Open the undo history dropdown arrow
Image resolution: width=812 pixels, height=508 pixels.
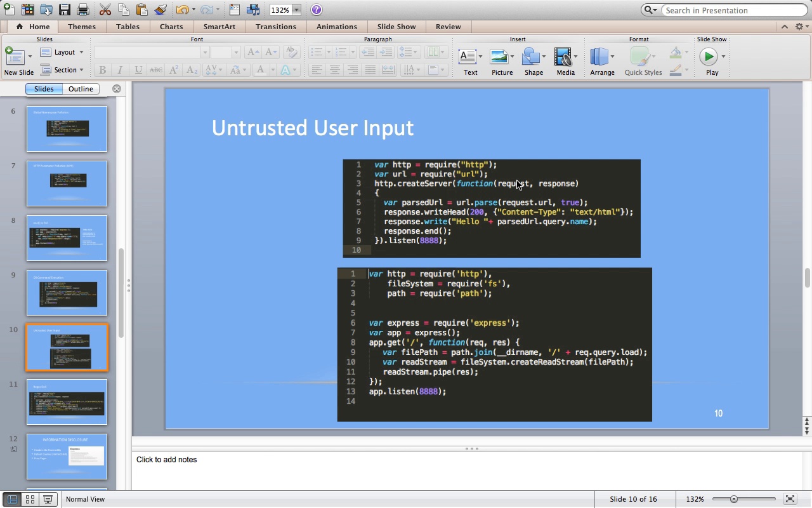193,10
